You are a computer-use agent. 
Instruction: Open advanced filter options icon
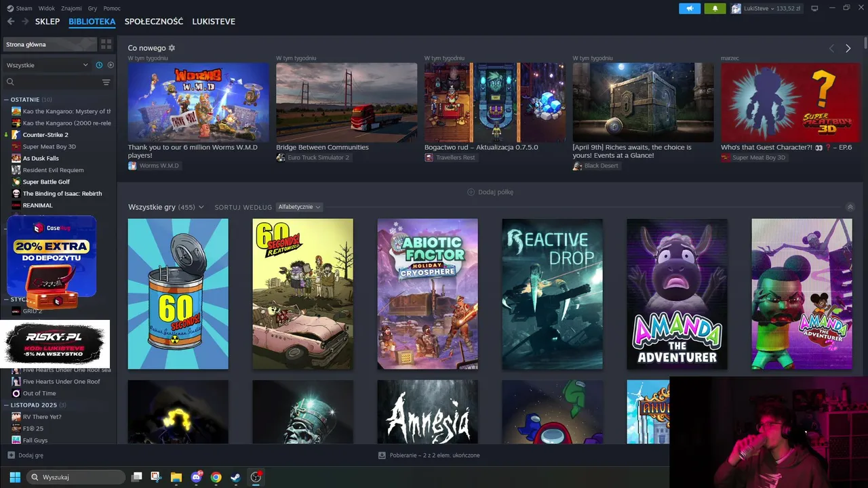pos(106,82)
